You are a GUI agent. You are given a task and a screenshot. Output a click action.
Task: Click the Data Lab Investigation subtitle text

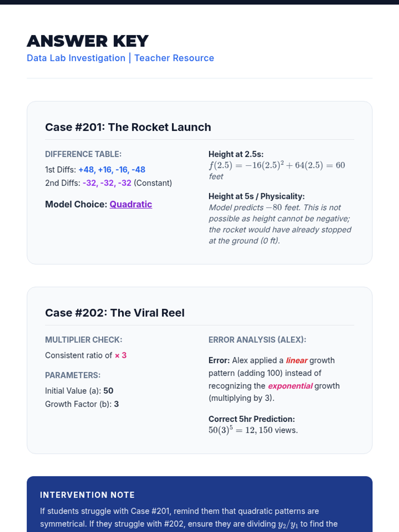[76, 58]
